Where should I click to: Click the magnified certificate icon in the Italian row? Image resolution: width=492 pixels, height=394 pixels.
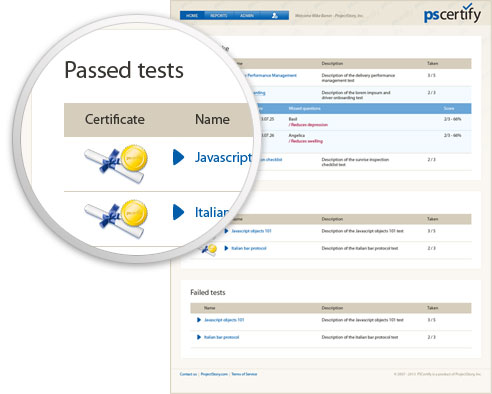pyautogui.click(x=116, y=219)
